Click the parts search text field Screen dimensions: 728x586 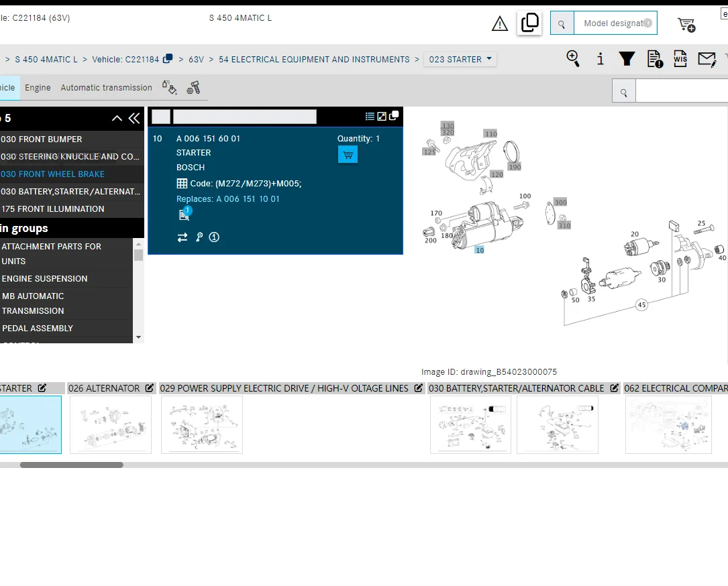[682, 93]
